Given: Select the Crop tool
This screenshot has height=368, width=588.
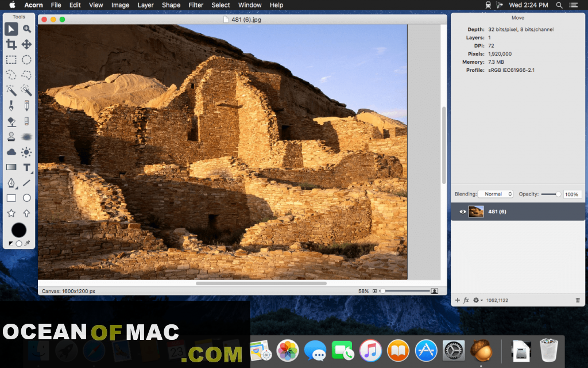Looking at the screenshot, I should pyautogui.click(x=11, y=44).
